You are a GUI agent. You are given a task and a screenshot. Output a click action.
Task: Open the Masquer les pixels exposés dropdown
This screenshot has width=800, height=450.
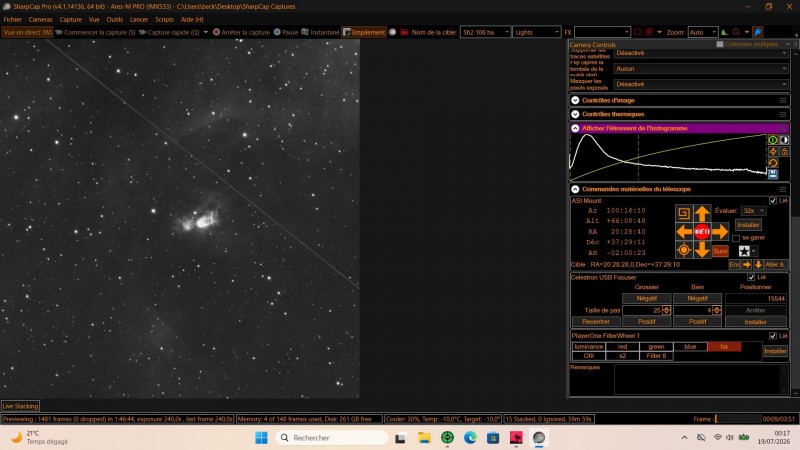tap(702, 84)
